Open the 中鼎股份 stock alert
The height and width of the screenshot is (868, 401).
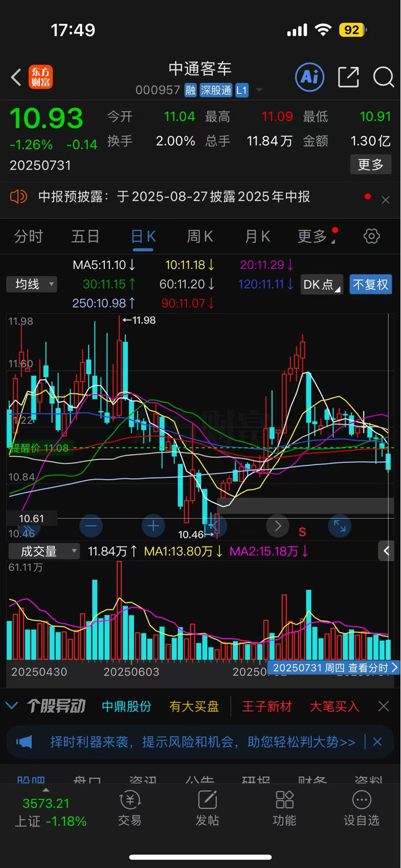click(x=126, y=706)
